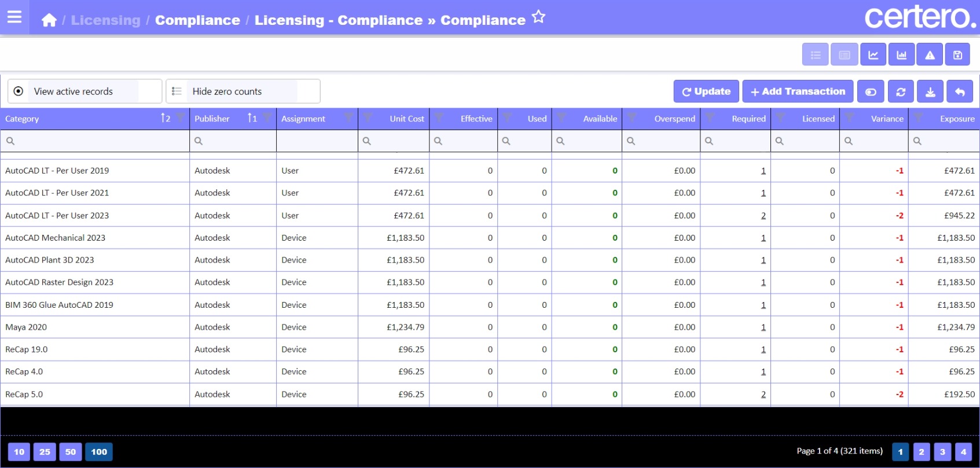This screenshot has width=980, height=468.
Task: Click the download export icon button
Action: pos(930,91)
